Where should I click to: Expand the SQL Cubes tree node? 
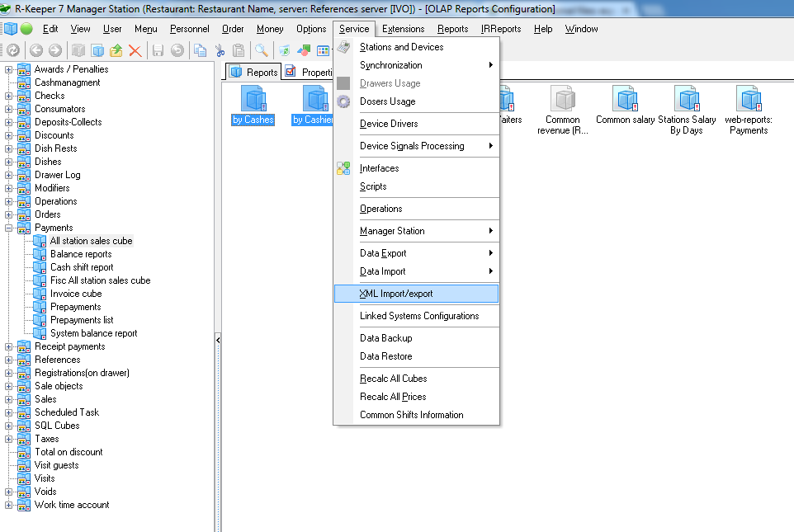pos(9,426)
